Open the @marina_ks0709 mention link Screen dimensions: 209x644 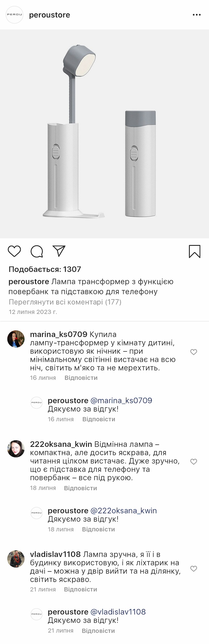point(121,401)
